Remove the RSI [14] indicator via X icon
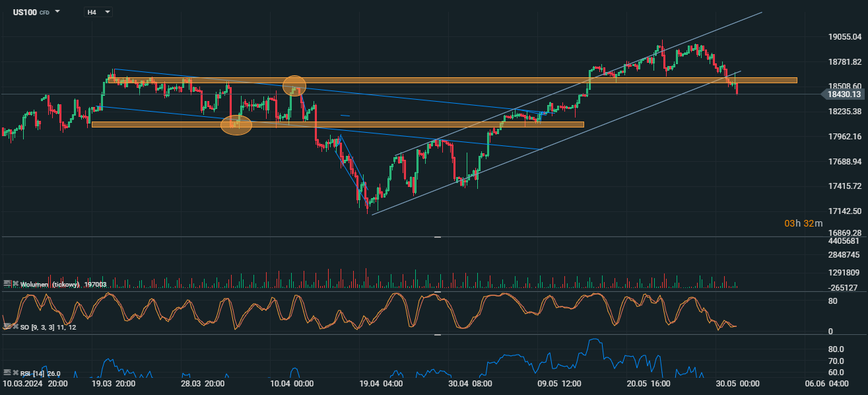Image resolution: width=868 pixels, height=395 pixels. (15, 373)
